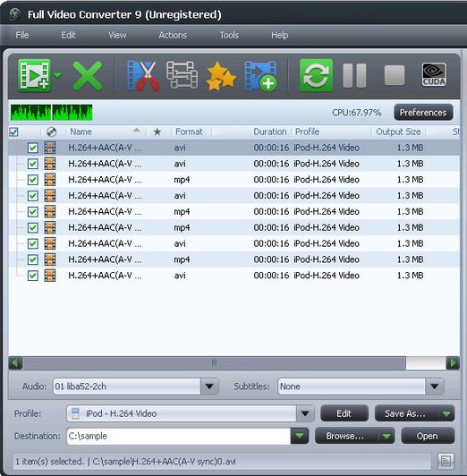Open the Clip tool with scissors icon
Image resolution: width=467 pixels, height=476 pixels.
click(x=143, y=76)
